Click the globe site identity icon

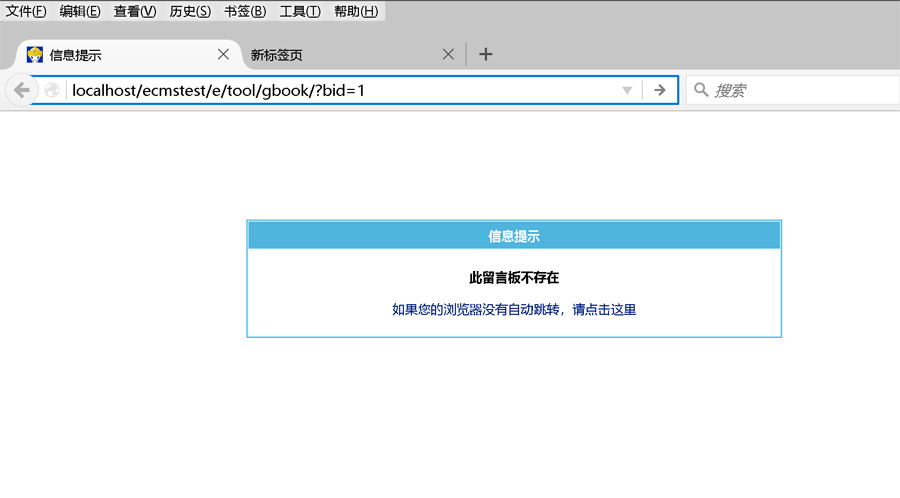[52, 90]
